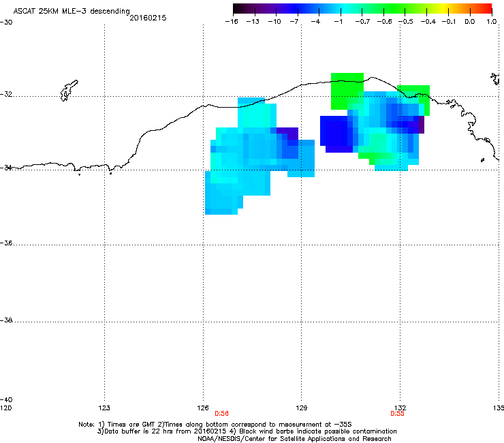Click the small island outline near longitude 122

(69, 91)
